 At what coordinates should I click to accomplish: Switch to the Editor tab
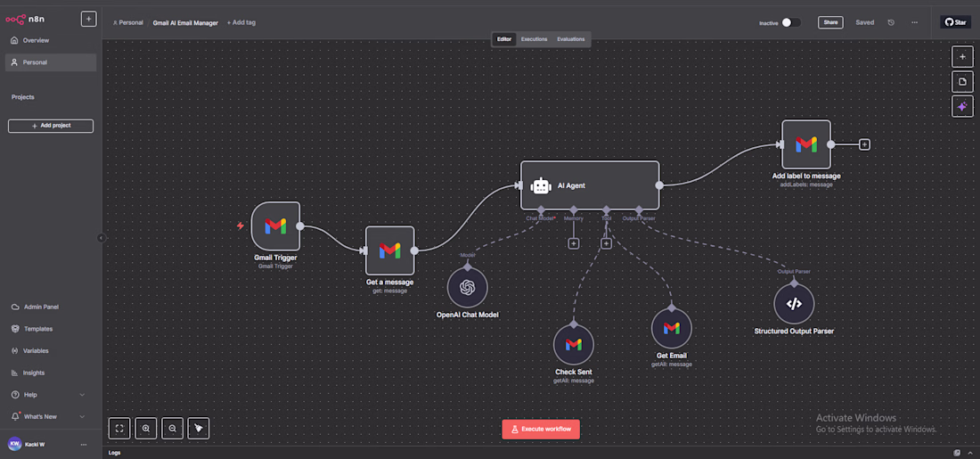pos(504,39)
